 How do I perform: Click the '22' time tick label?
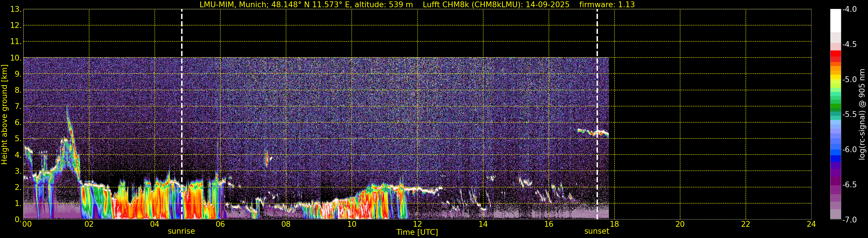coord(746,224)
